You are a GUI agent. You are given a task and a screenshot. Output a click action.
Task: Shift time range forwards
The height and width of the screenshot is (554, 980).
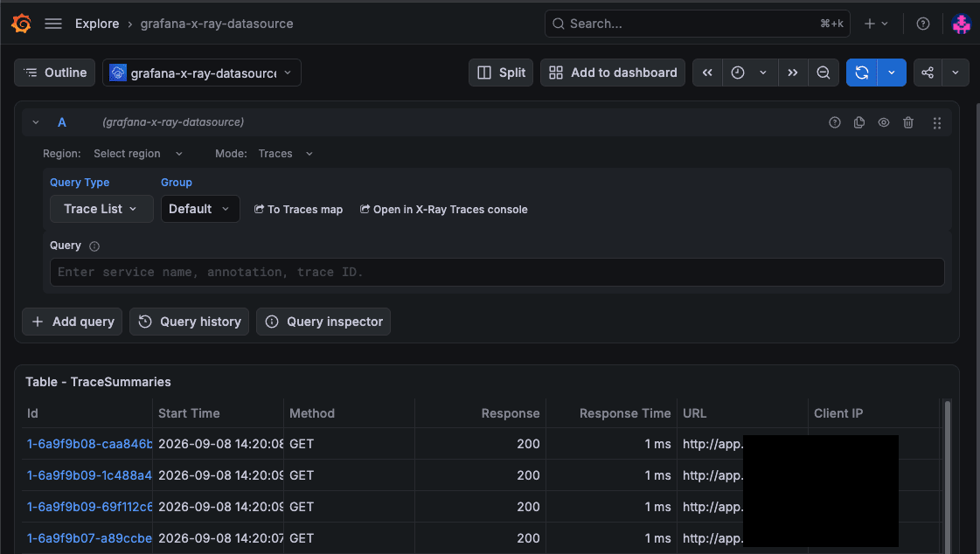tap(793, 73)
